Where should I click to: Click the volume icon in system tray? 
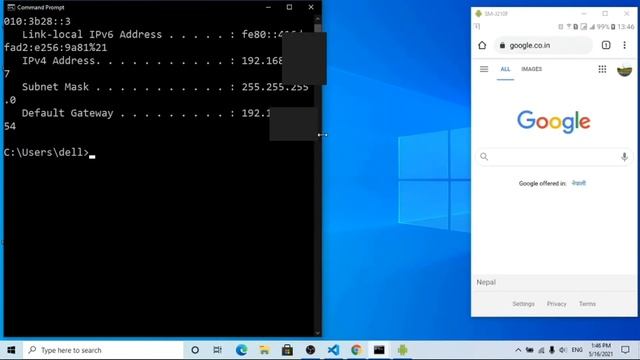point(563,350)
